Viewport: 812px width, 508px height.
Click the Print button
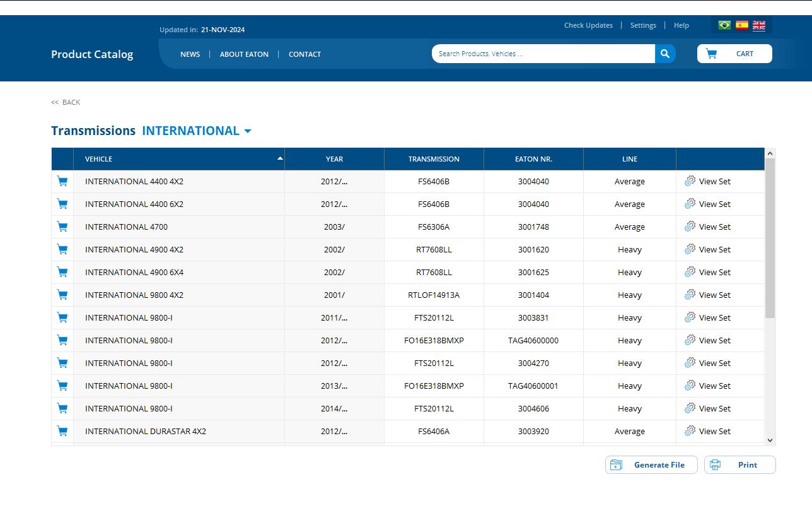tap(740, 465)
